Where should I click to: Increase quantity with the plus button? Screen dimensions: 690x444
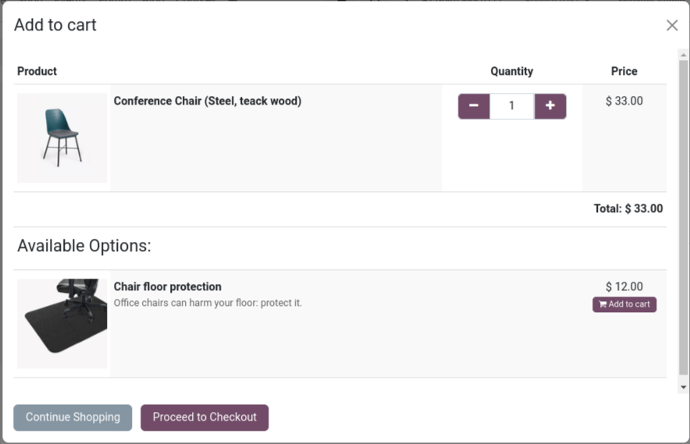550,106
